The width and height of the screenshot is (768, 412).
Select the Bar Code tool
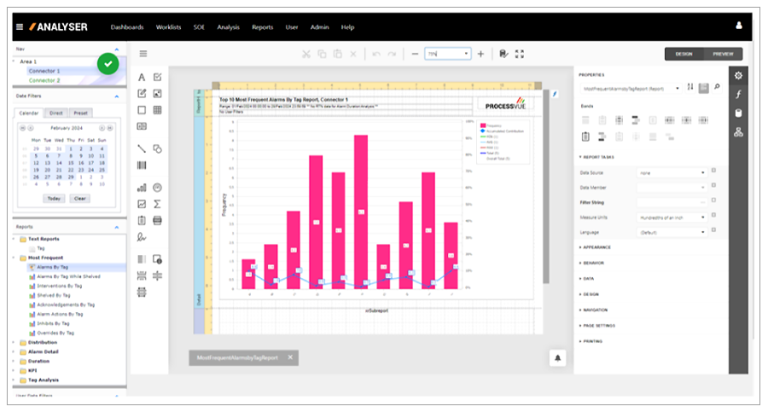coord(142,165)
